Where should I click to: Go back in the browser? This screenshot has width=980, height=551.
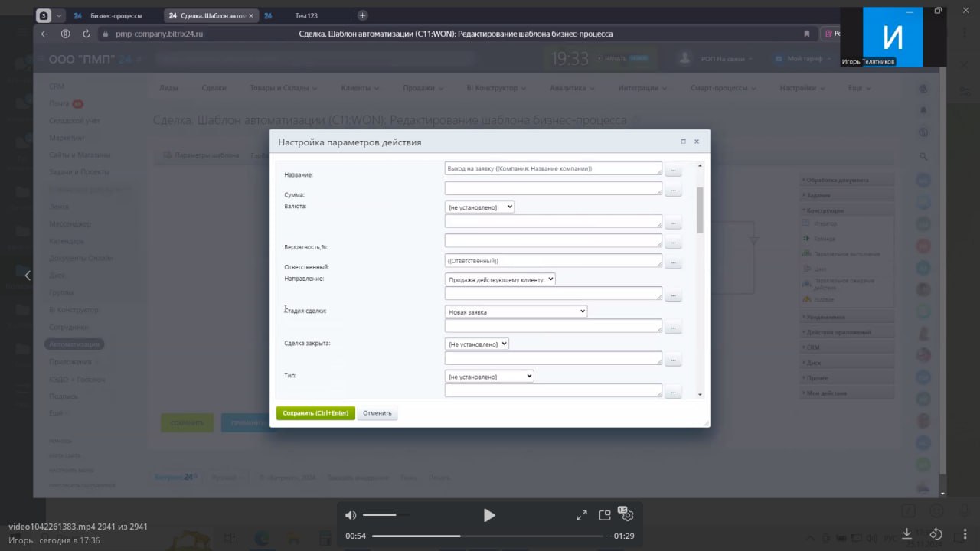click(44, 34)
